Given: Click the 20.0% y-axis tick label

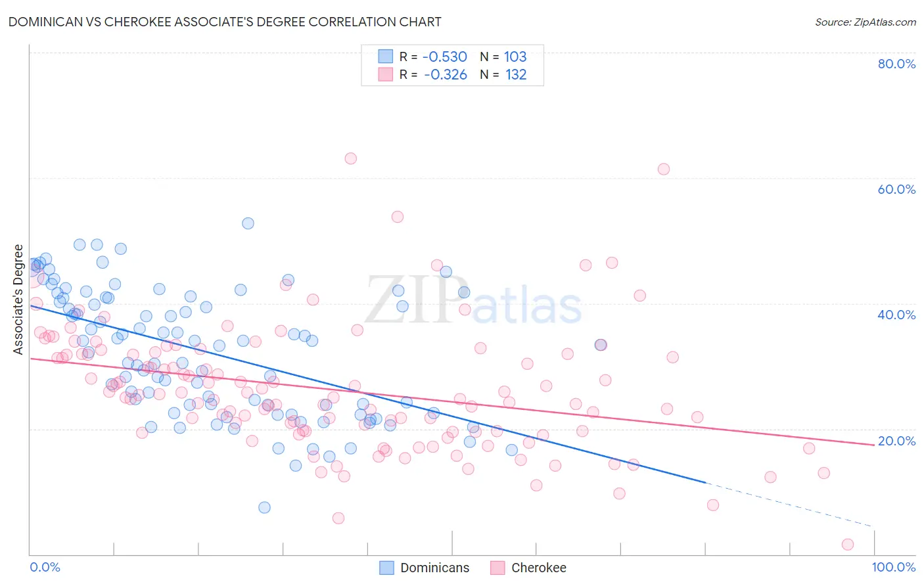Looking at the screenshot, I should tap(896, 441).
